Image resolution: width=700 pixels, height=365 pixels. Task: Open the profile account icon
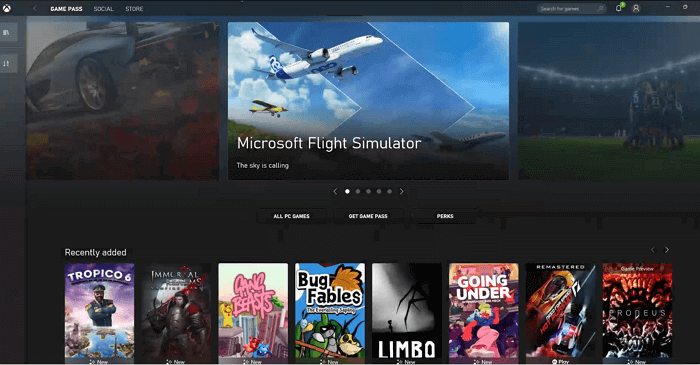point(636,8)
